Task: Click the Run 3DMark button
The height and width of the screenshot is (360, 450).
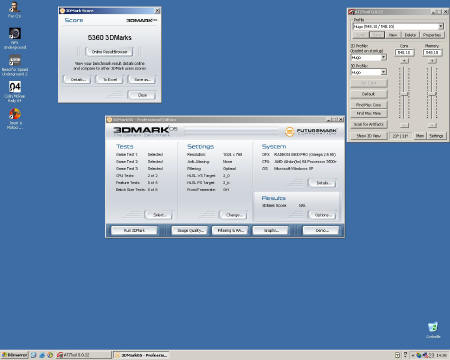Action: tap(134, 230)
